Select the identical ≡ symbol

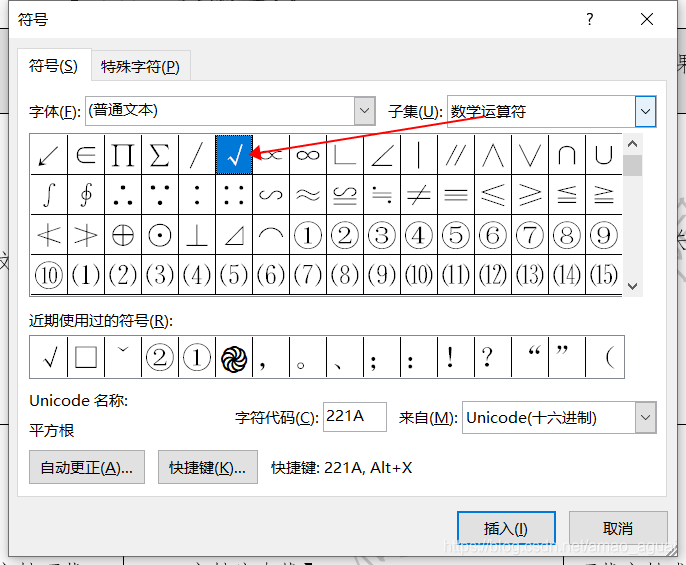point(456,194)
